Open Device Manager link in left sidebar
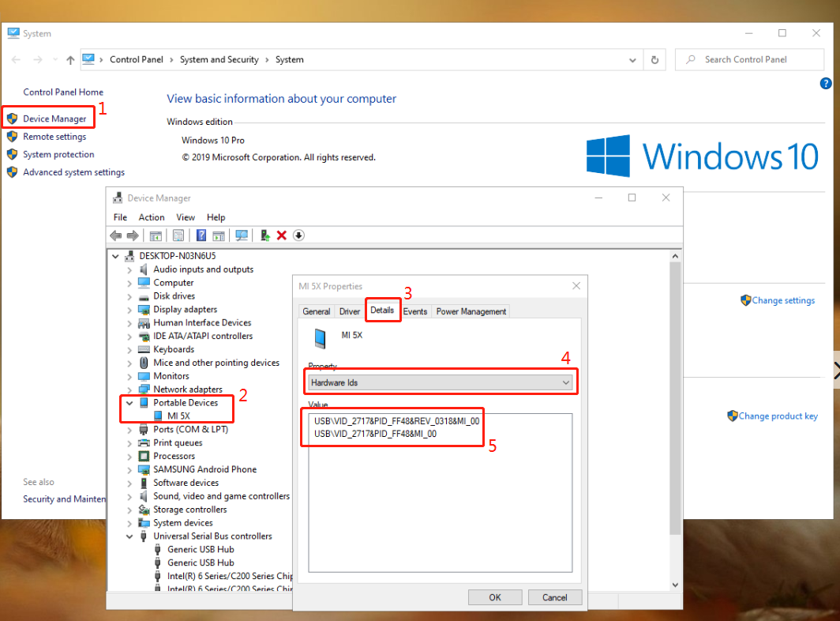This screenshot has width=840, height=621. [54, 119]
